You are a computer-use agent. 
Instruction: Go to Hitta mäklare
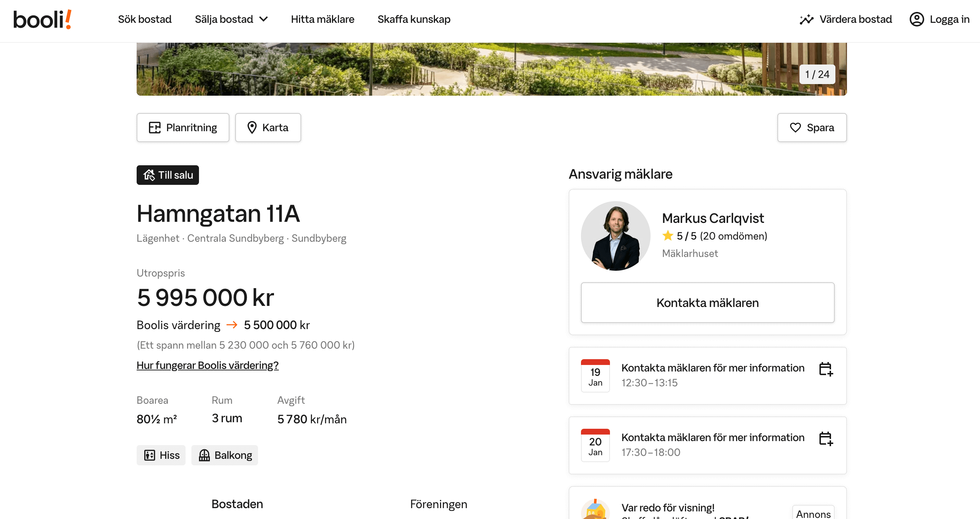click(322, 20)
